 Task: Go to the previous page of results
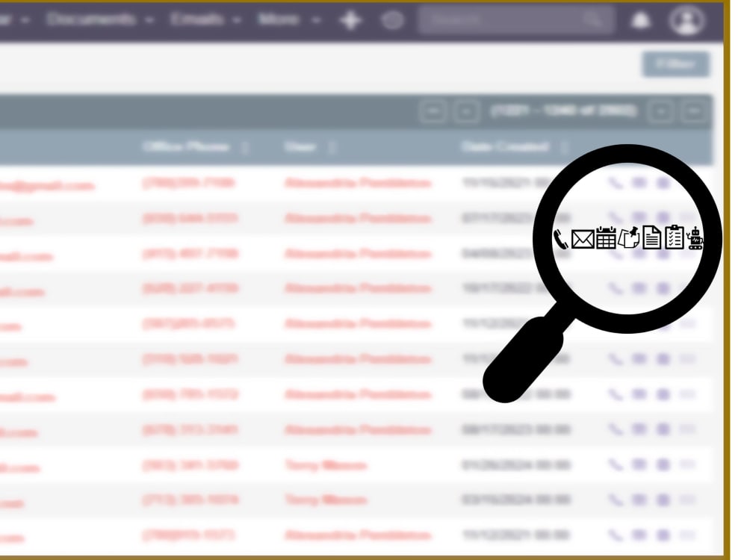(x=466, y=111)
